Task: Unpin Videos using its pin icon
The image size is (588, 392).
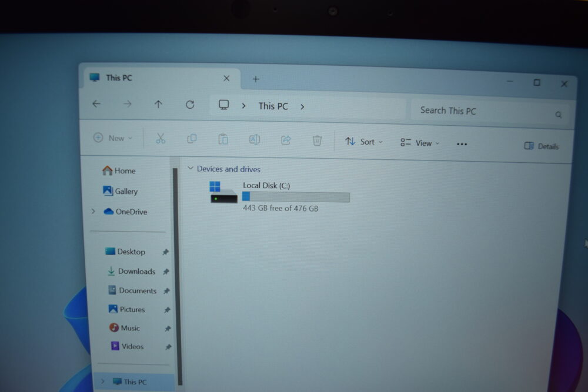Action: click(x=168, y=347)
